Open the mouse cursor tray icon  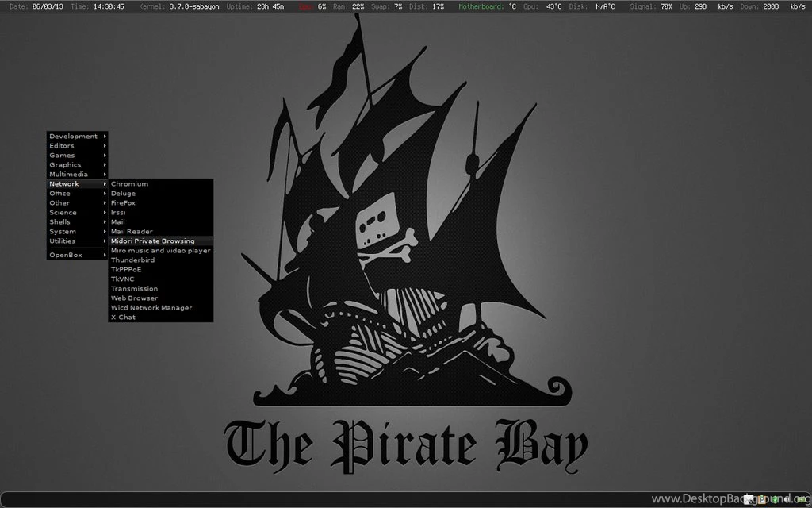click(748, 499)
